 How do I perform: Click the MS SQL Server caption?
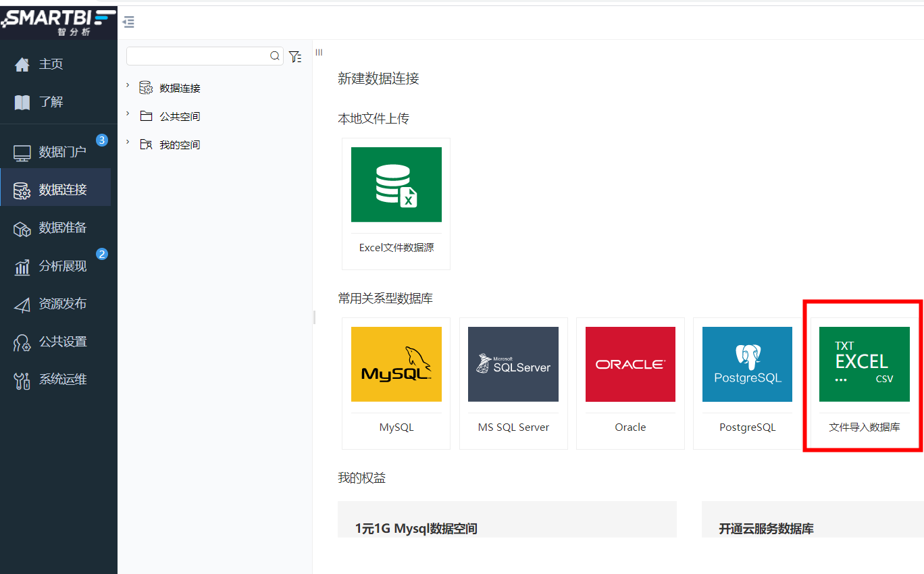(513, 427)
